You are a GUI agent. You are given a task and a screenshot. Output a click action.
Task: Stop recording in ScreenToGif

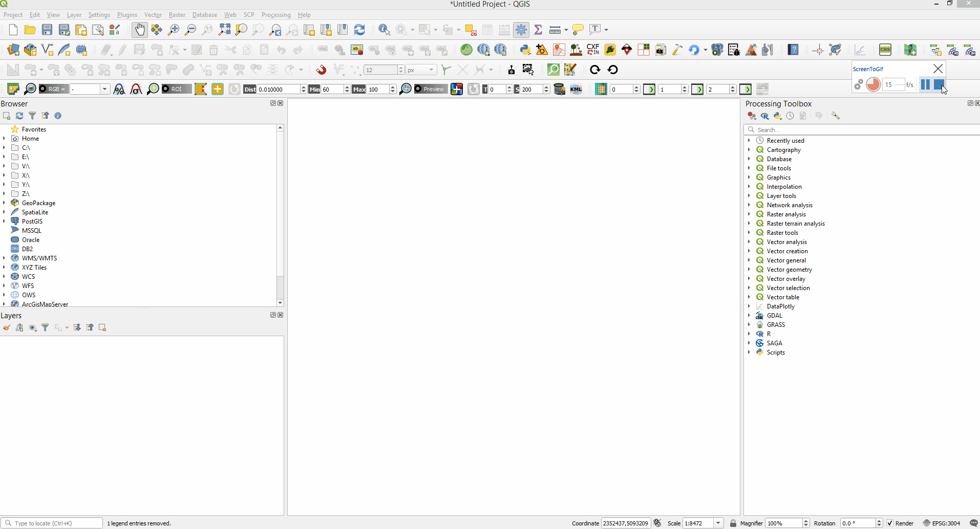coord(939,84)
